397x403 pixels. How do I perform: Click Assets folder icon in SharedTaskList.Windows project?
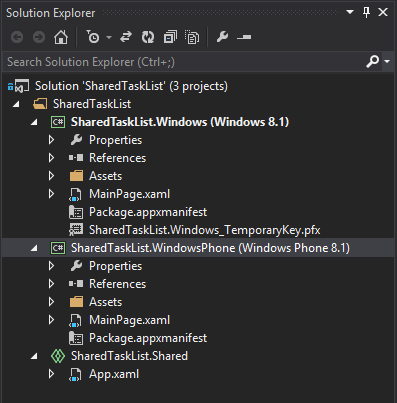tap(76, 176)
